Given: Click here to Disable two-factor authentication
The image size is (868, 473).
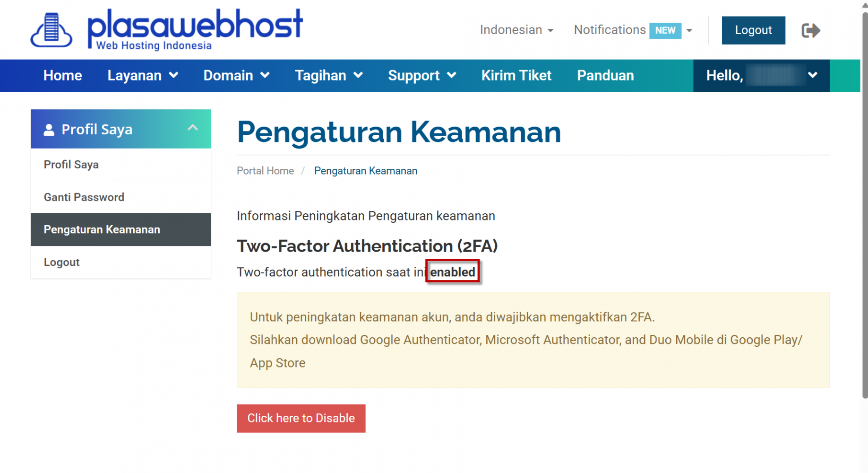Looking at the screenshot, I should coord(301,418).
